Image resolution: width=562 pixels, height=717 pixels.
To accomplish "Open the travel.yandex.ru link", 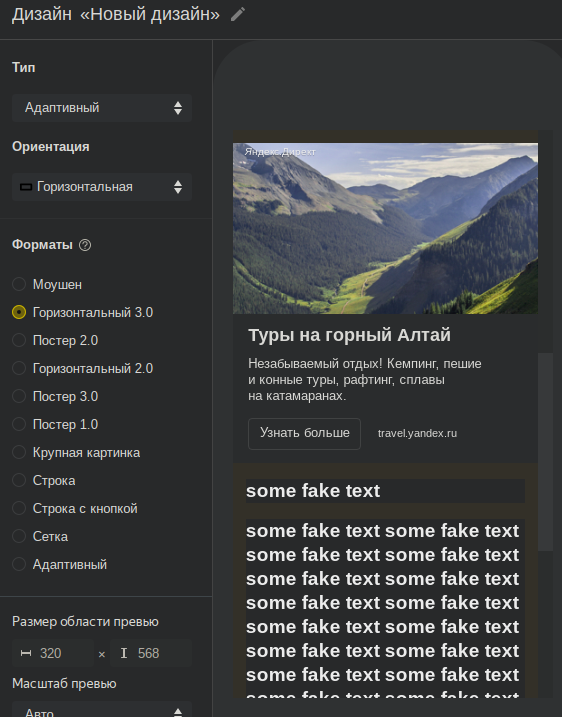I will (417, 433).
